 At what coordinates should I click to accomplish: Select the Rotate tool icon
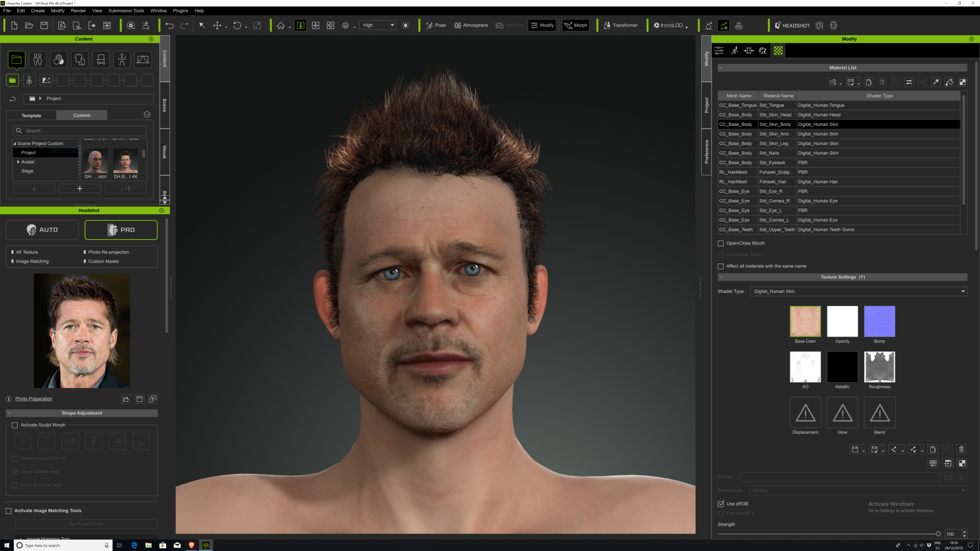point(237,25)
